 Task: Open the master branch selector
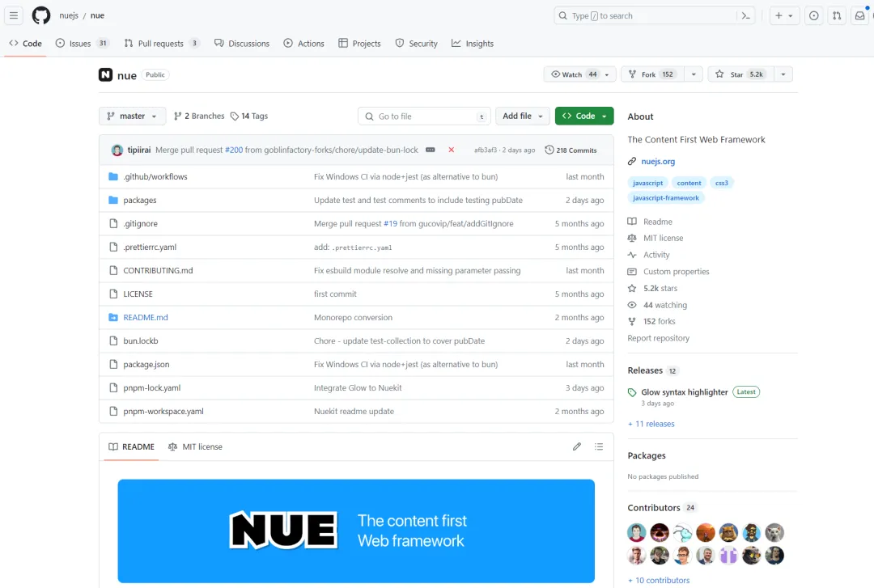click(x=132, y=116)
